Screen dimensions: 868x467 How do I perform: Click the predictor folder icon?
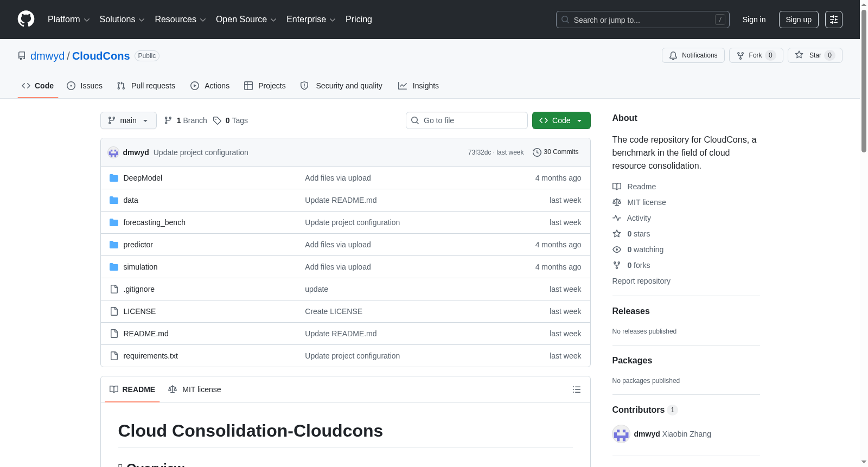coord(114,245)
